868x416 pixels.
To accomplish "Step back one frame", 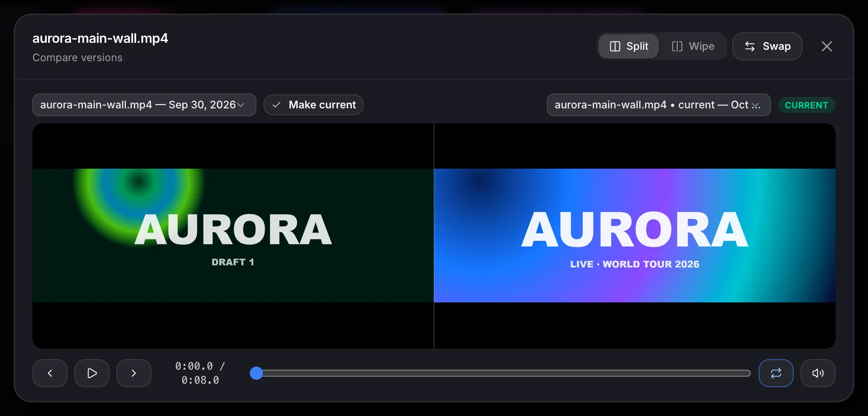I will [50, 373].
